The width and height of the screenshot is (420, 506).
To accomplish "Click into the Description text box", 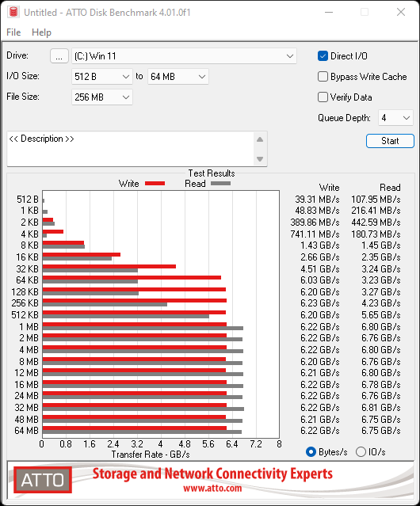I will pos(131,149).
